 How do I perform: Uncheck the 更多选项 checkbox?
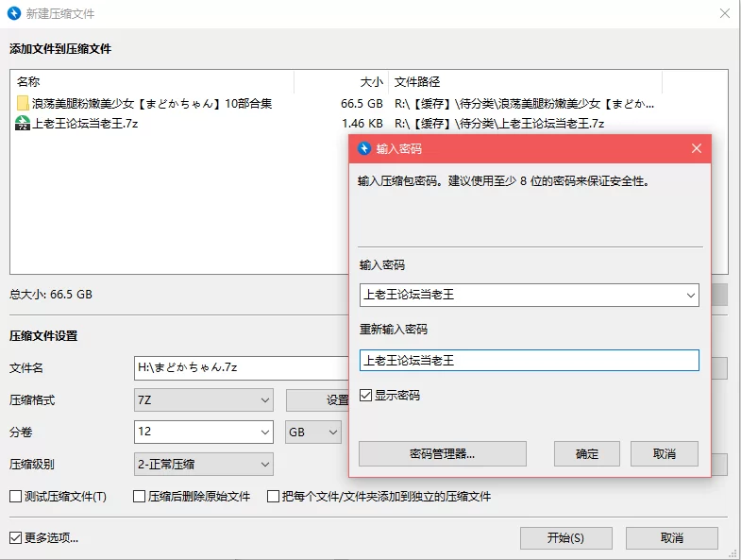tap(15, 537)
